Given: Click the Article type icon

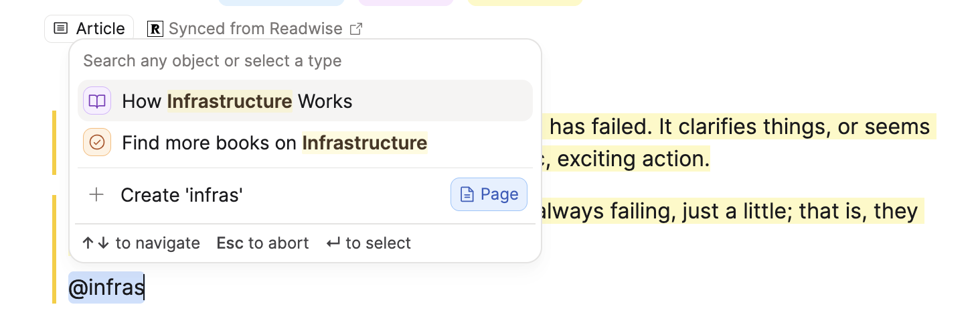Looking at the screenshot, I should click(61, 29).
